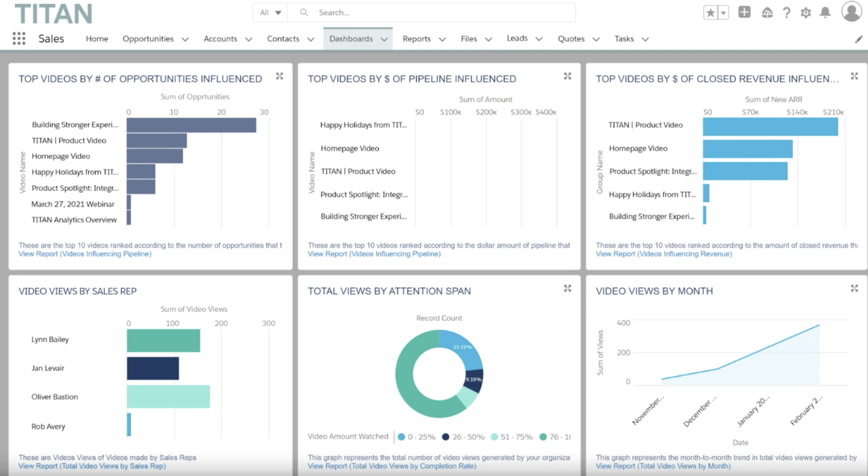Expand the Quotes tab chevron menu
The width and height of the screenshot is (868, 476).
[596, 39]
